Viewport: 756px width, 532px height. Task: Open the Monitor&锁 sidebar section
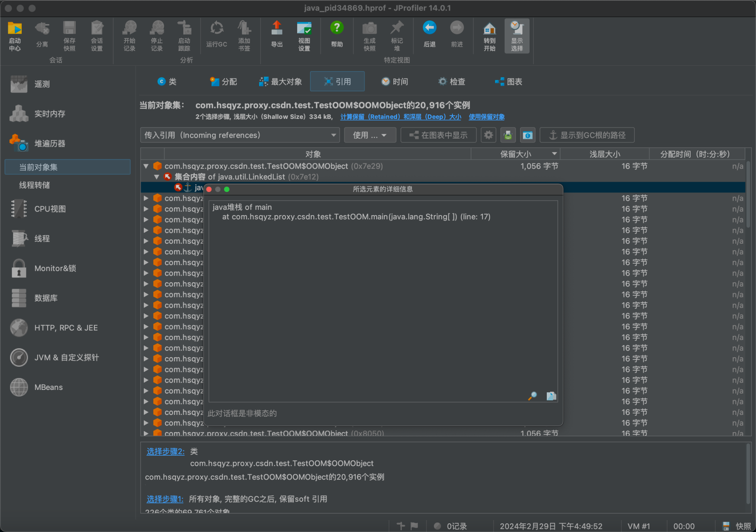(43, 268)
